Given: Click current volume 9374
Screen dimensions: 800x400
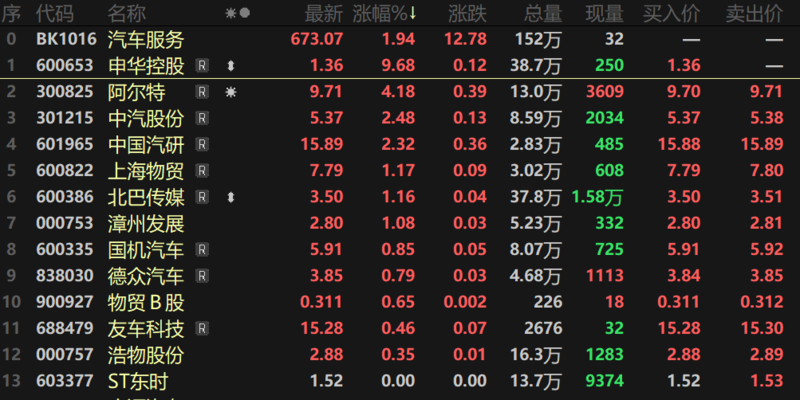Looking at the screenshot, I should pos(605,381).
